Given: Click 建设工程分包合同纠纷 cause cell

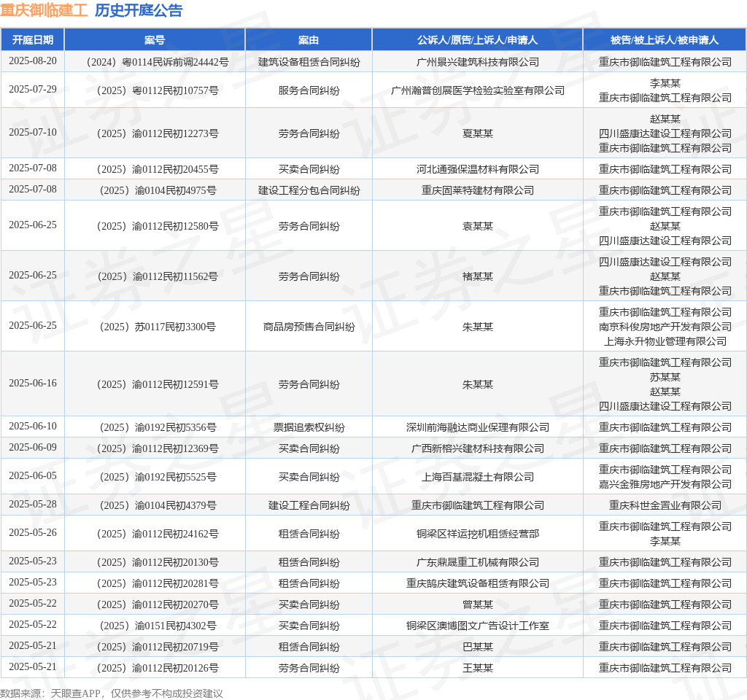Looking at the screenshot, I should click(x=309, y=190).
